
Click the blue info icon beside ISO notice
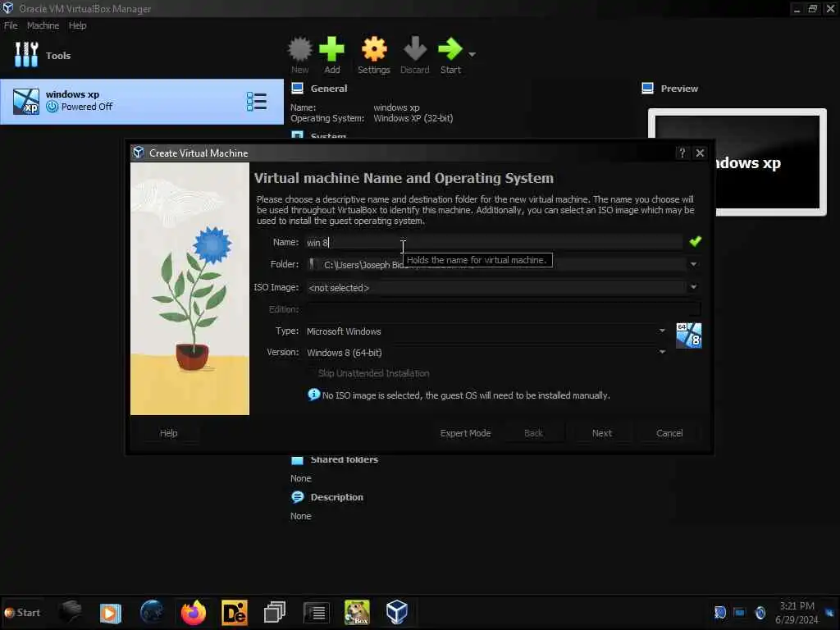point(313,395)
